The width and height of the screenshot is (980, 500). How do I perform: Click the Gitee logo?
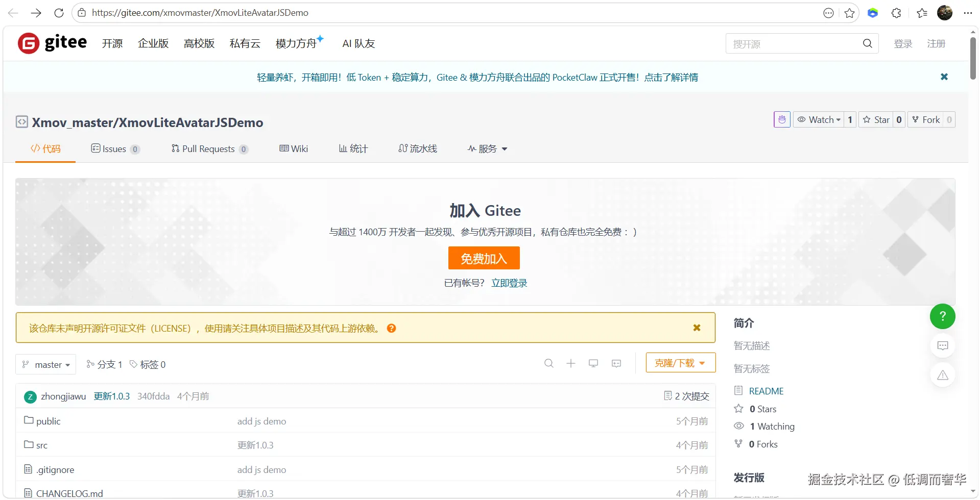click(x=52, y=43)
